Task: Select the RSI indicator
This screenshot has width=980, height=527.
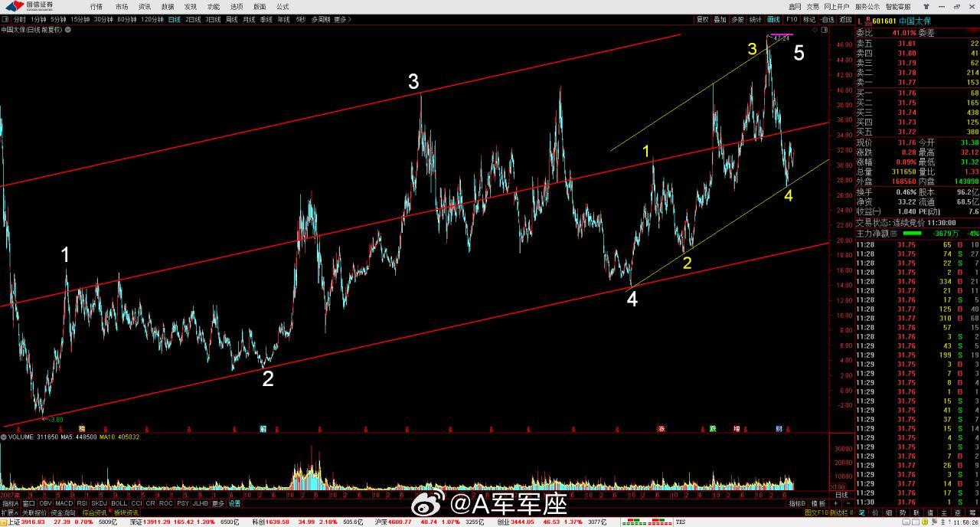Action: [82, 503]
